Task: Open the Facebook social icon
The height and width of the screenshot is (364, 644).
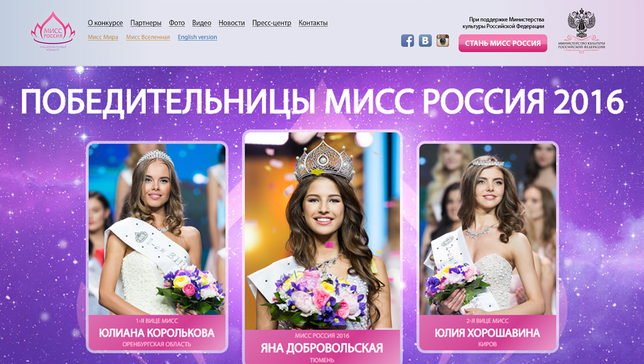Action: pos(408,41)
